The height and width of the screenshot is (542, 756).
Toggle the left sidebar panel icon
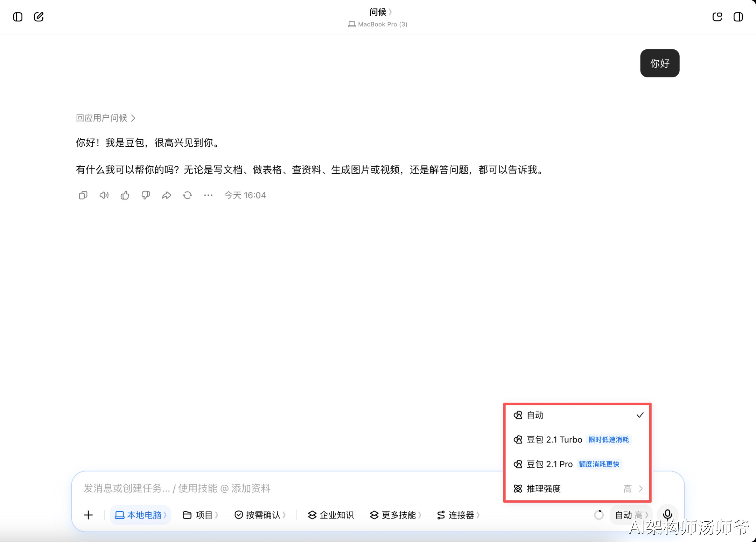[x=18, y=17]
